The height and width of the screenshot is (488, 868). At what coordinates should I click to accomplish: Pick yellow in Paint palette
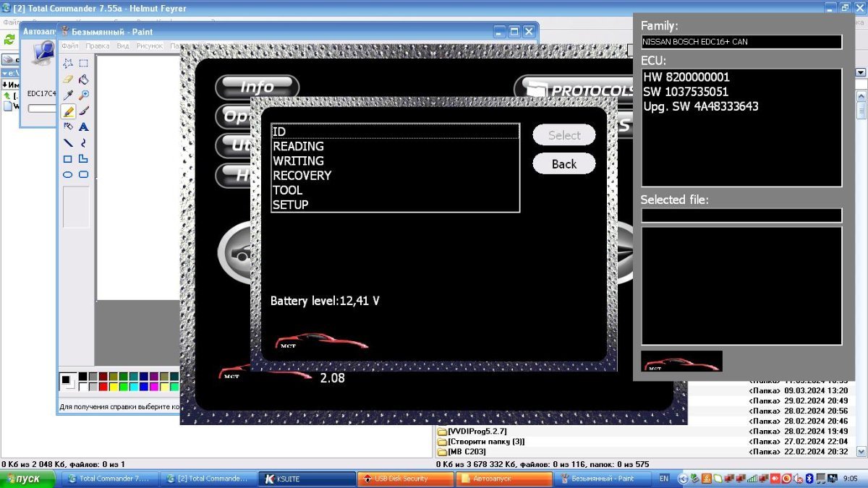click(x=113, y=387)
